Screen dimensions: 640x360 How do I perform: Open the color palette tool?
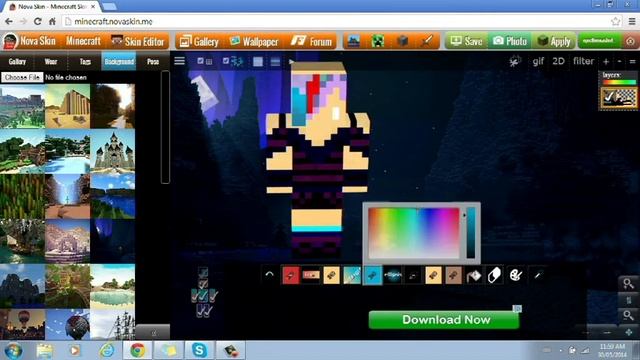(x=516, y=275)
